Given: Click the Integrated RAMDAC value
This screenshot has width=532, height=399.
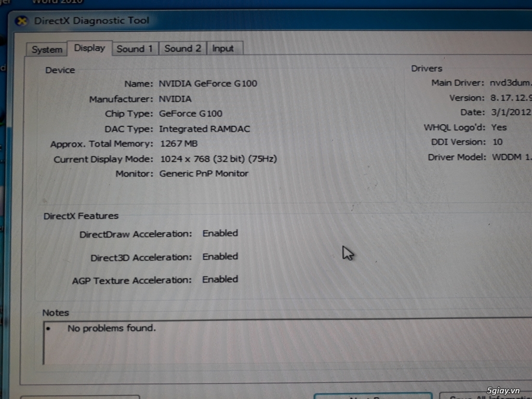Looking at the screenshot, I should (x=205, y=129).
